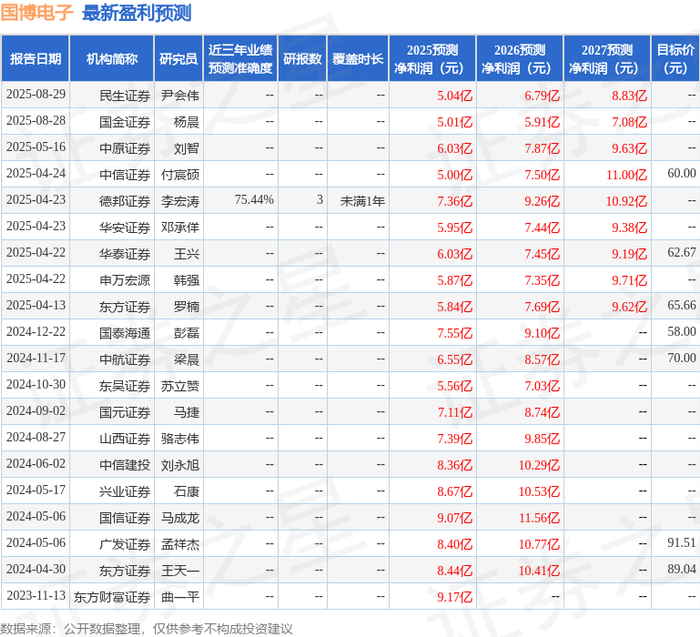Click the date 2025-08-29
700x637 pixels.
point(36,94)
